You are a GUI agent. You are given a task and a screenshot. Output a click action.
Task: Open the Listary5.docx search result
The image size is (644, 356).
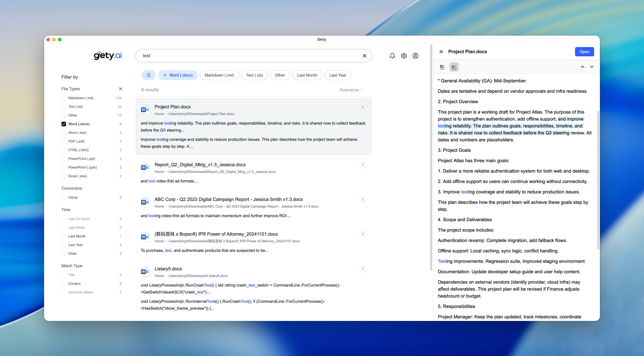pyautogui.click(x=168, y=269)
